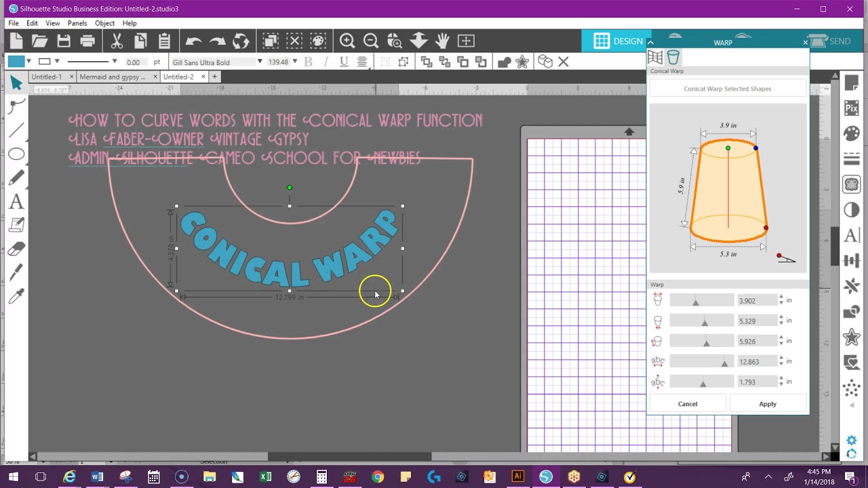Adjust 12.863 text width stepper
The width and height of the screenshot is (868, 488).
click(781, 361)
